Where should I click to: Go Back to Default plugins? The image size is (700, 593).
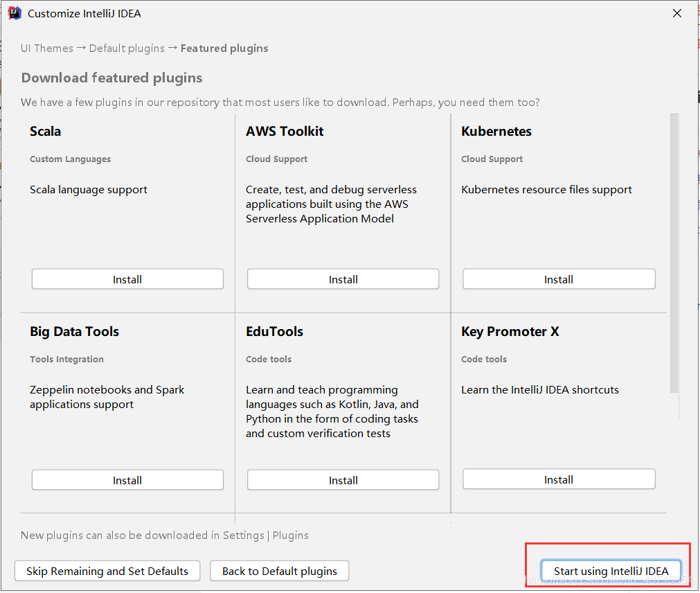coord(280,571)
